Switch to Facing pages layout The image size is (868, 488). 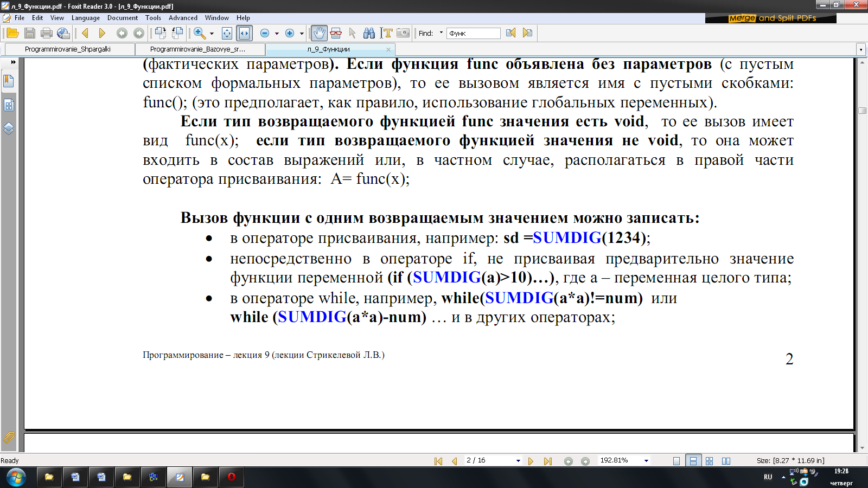click(x=726, y=461)
